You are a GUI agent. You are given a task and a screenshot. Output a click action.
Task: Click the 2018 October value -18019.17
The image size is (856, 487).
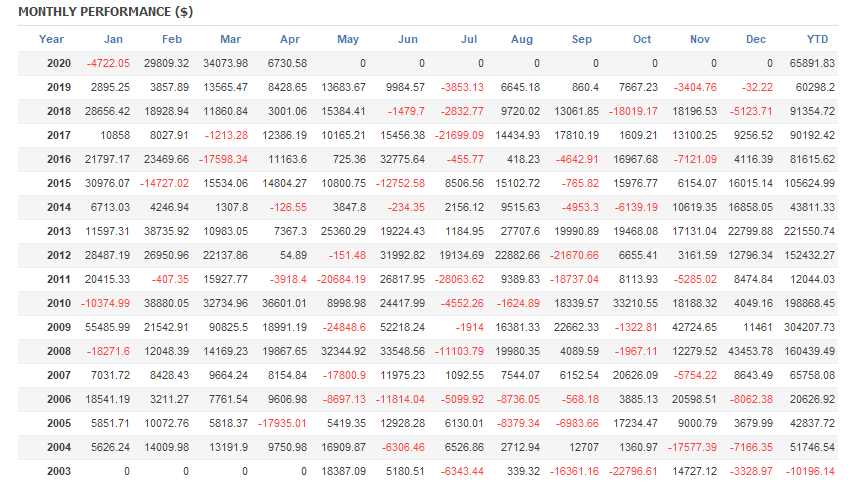point(633,111)
